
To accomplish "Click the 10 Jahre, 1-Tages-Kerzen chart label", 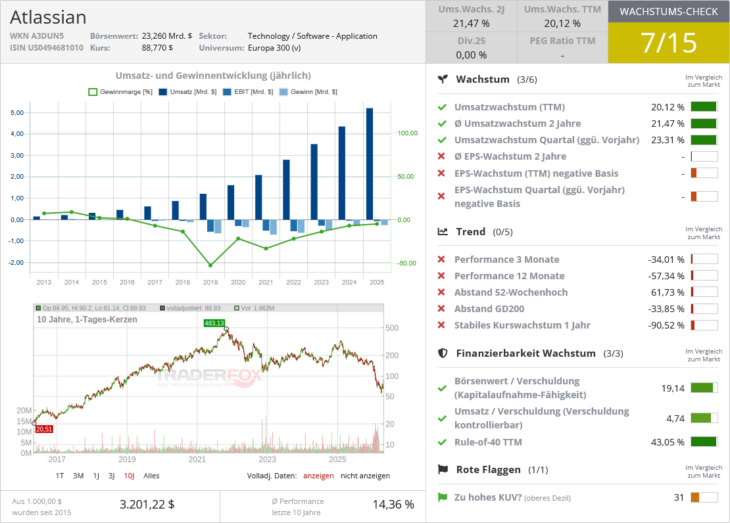I will click(x=87, y=319).
